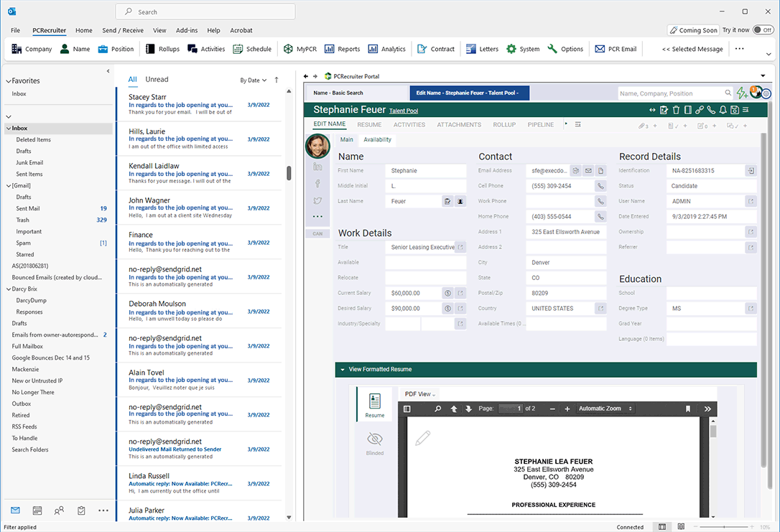Collapse the Darcy Brix folder tree
This screenshot has height=532, width=780.
9,289
